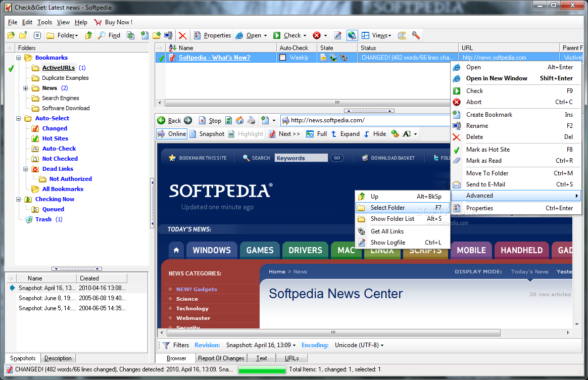Click the new bookmark page-plus toolbar icon
Screen dimensions: 588x380
tap(144, 35)
